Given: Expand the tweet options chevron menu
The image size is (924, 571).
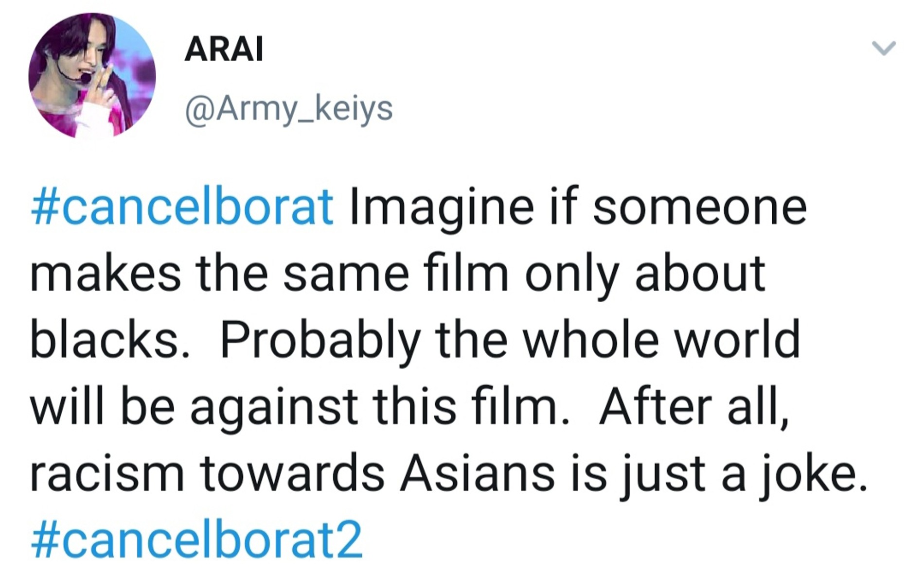Looking at the screenshot, I should tap(883, 48).
